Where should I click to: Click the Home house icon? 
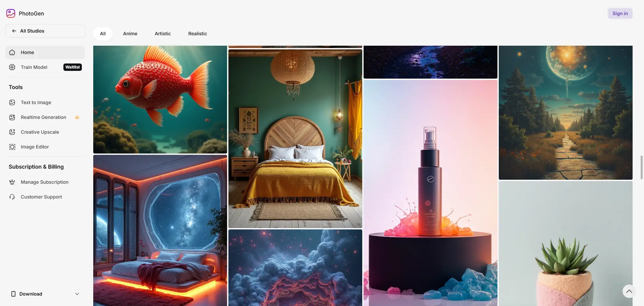coord(12,52)
